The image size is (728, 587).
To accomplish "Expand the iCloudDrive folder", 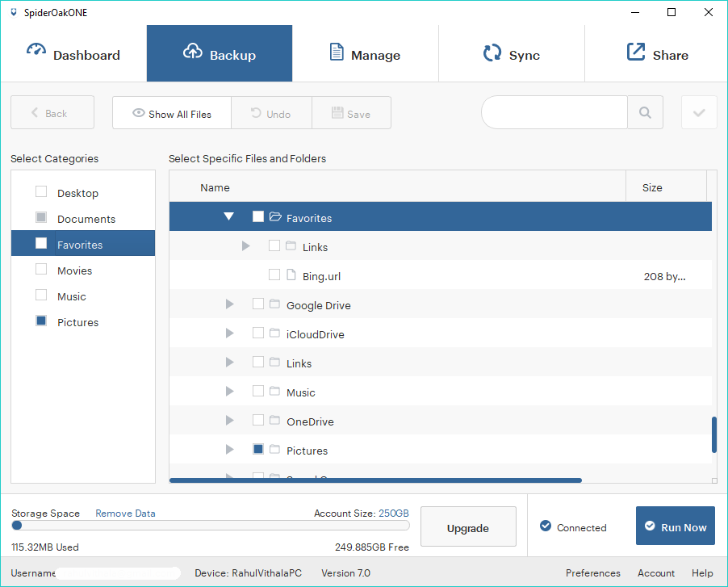I will (x=229, y=333).
